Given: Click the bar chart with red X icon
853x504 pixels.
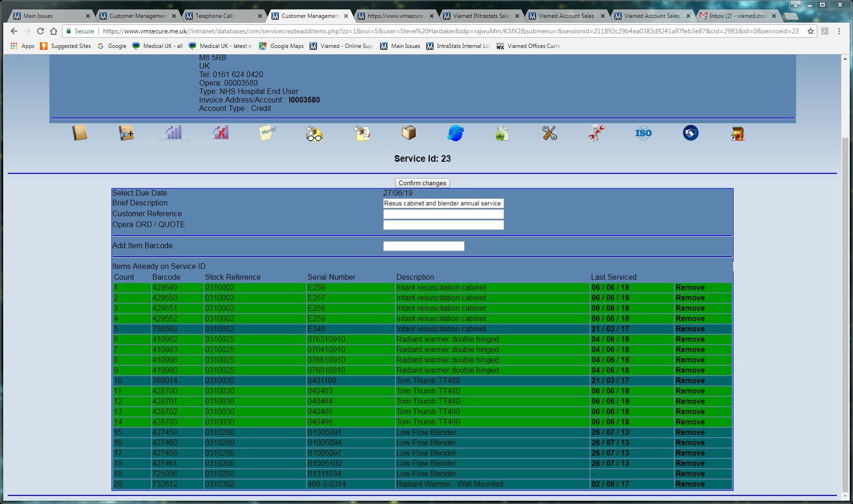Looking at the screenshot, I should coord(220,133).
